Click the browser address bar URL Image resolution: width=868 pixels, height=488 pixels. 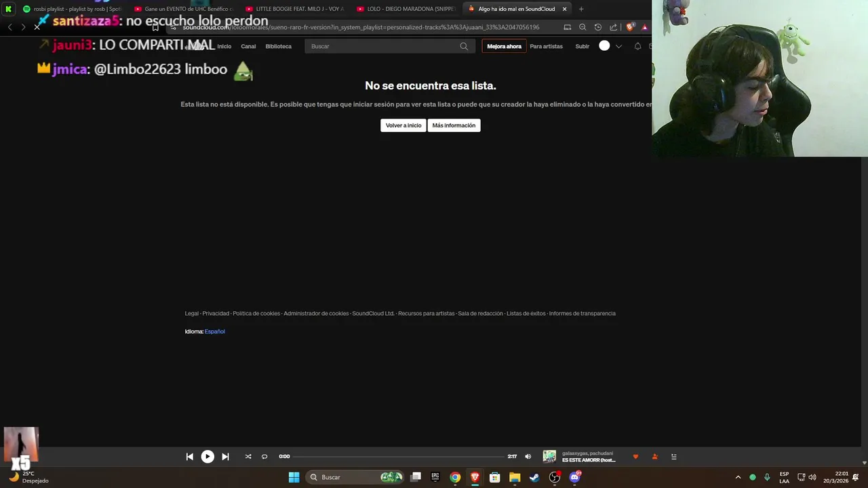pos(361,27)
